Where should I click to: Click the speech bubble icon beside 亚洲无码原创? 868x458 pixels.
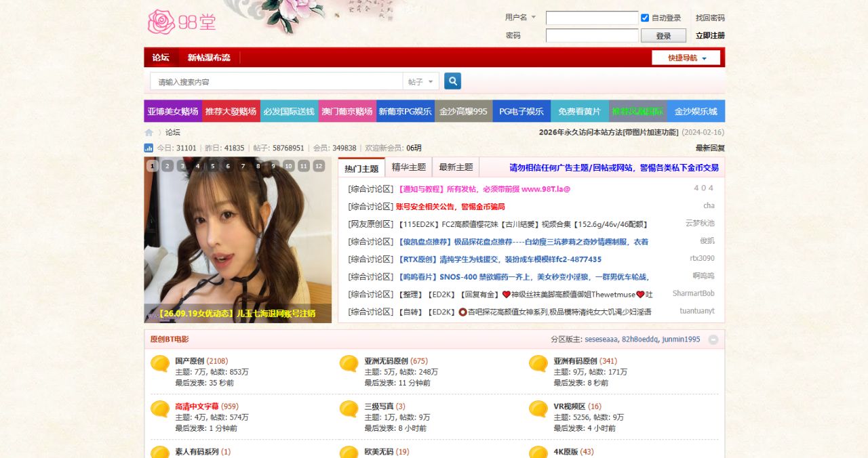click(349, 365)
